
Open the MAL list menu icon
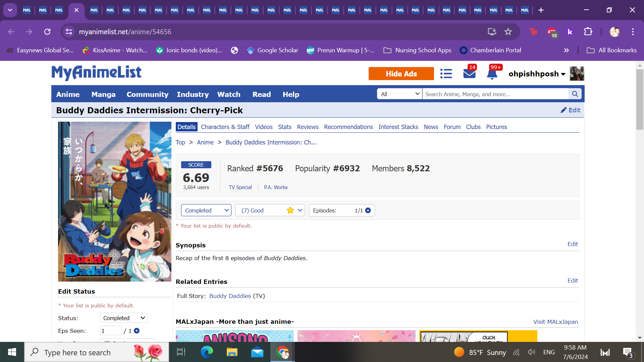point(446,74)
